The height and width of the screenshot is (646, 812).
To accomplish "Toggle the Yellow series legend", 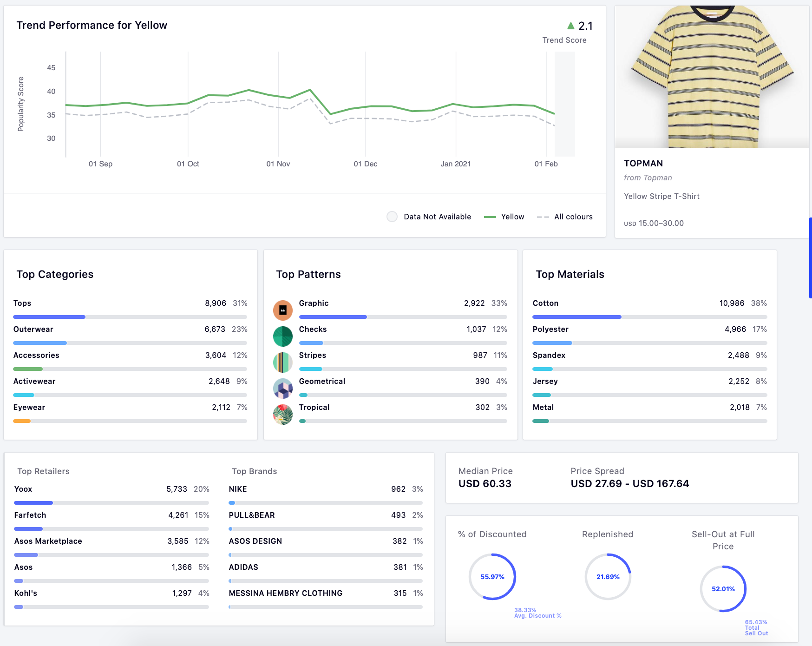I will point(504,217).
